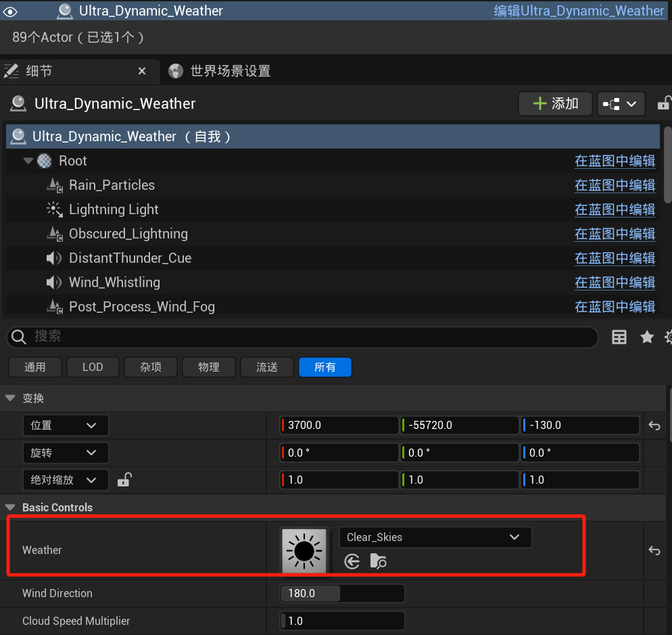Select the 物理 filter category
Image resolution: width=672 pixels, height=635 pixels.
tap(209, 367)
